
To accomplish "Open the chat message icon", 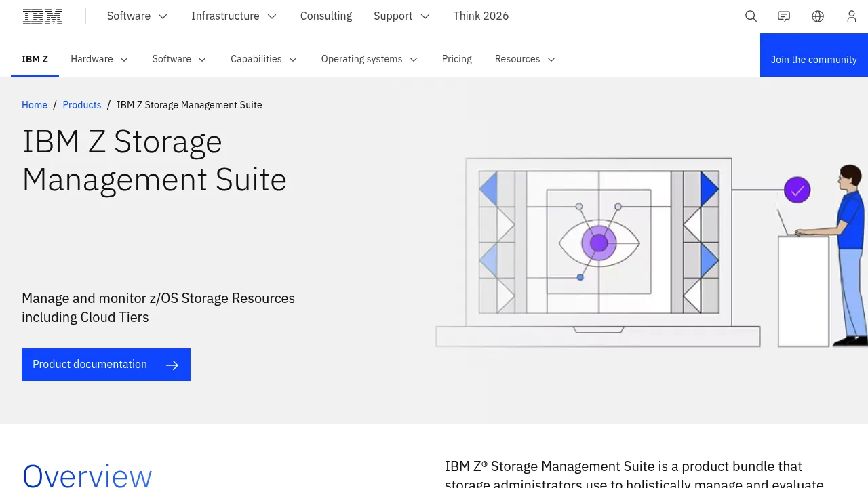I will coord(784,16).
